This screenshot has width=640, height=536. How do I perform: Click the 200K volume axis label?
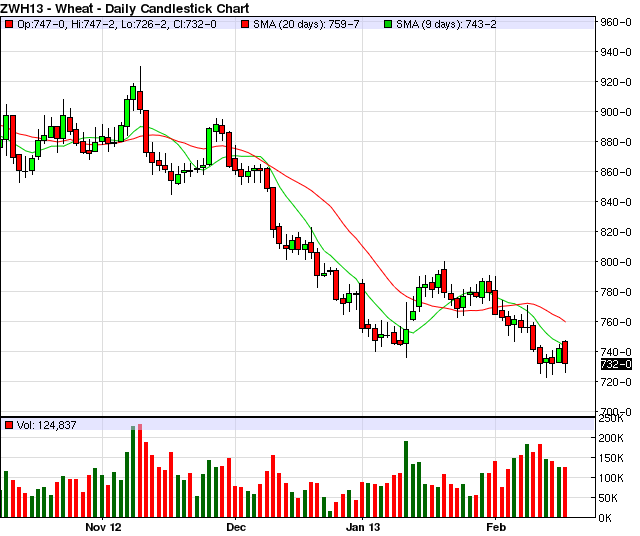click(x=611, y=438)
